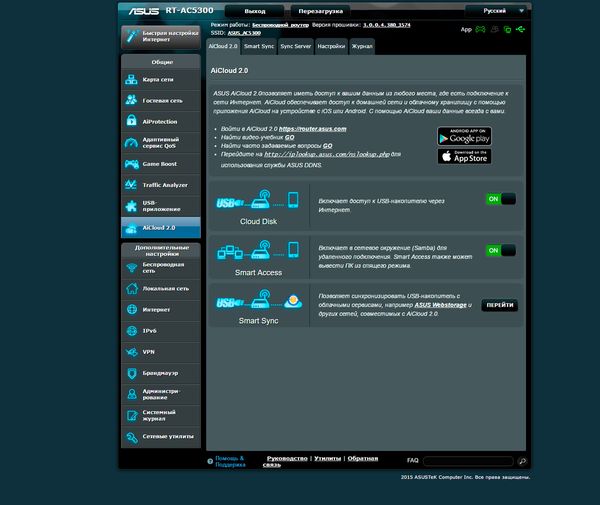
Task: Switch to the Sync Server tab
Action: click(295, 46)
